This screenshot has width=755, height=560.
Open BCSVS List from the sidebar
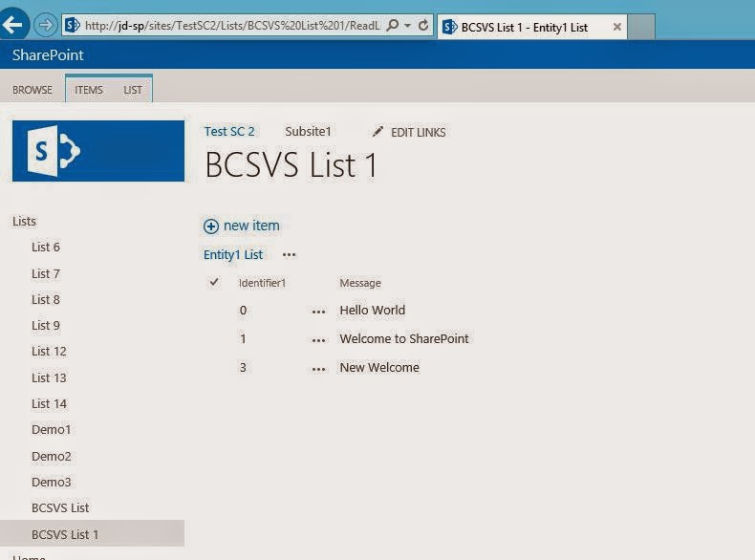[60, 508]
